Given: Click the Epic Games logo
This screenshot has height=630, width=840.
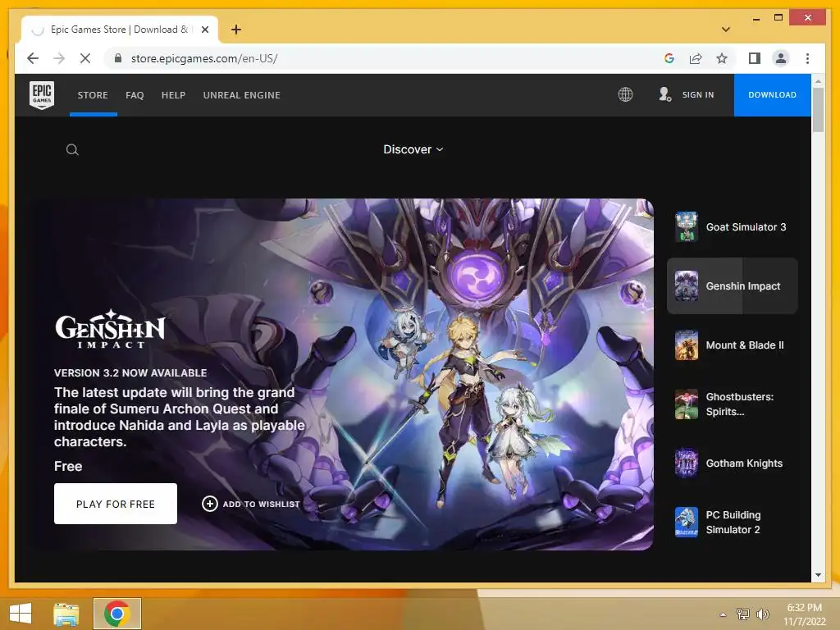Looking at the screenshot, I should (x=42, y=95).
